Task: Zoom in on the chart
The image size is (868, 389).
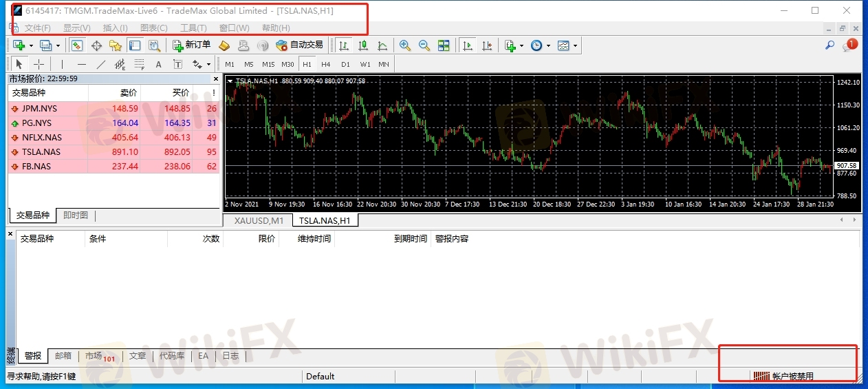Action: (x=405, y=45)
